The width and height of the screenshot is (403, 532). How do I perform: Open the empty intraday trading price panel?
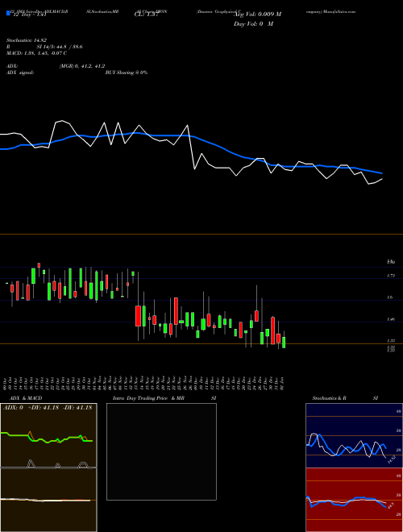pyautogui.click(x=161, y=451)
